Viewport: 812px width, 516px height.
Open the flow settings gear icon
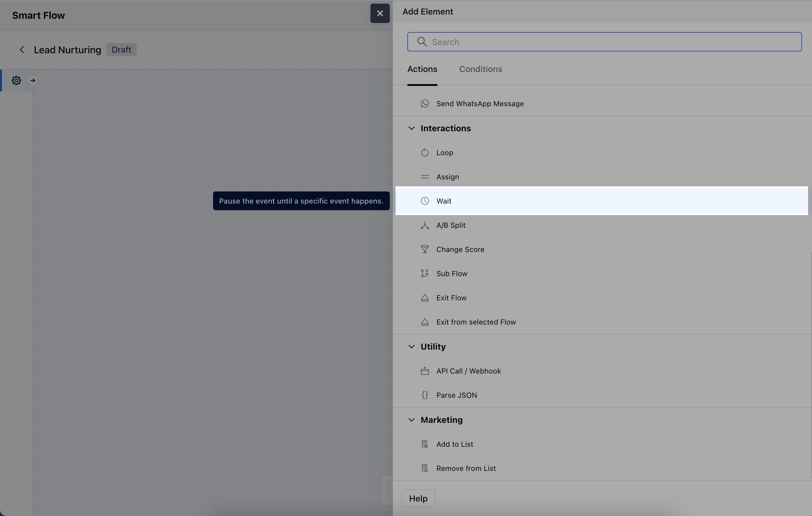[16, 80]
